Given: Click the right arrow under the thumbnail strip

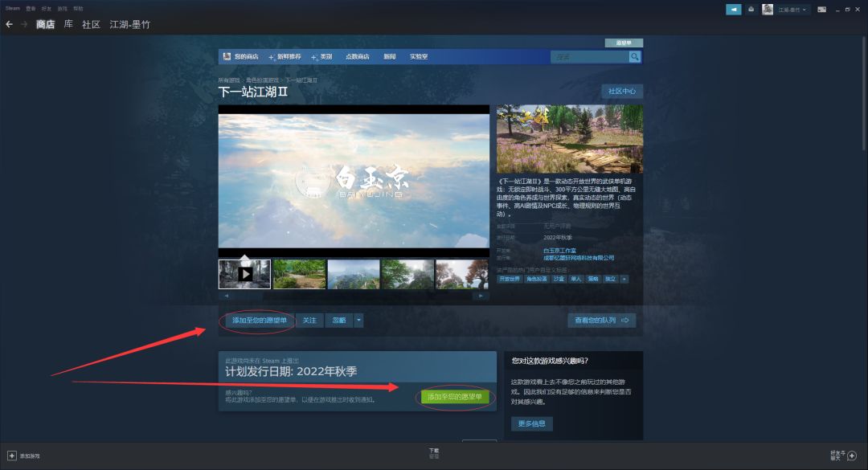Looking at the screenshot, I should [481, 296].
